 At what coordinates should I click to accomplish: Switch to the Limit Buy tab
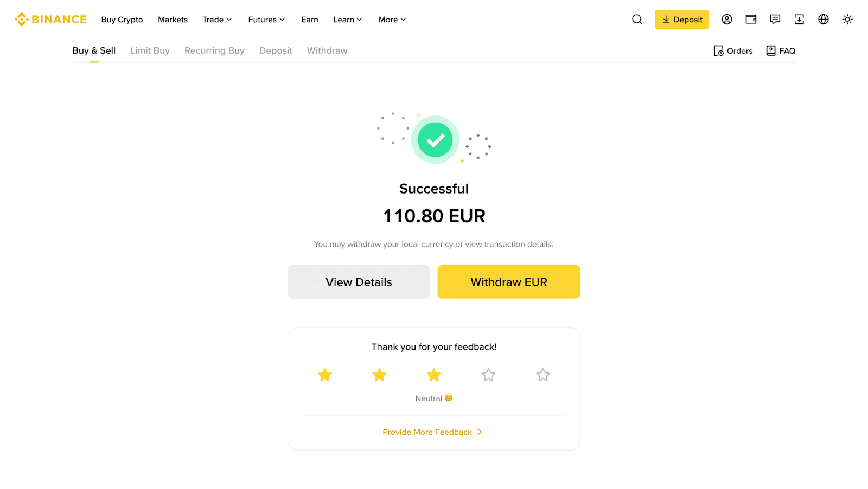point(150,51)
